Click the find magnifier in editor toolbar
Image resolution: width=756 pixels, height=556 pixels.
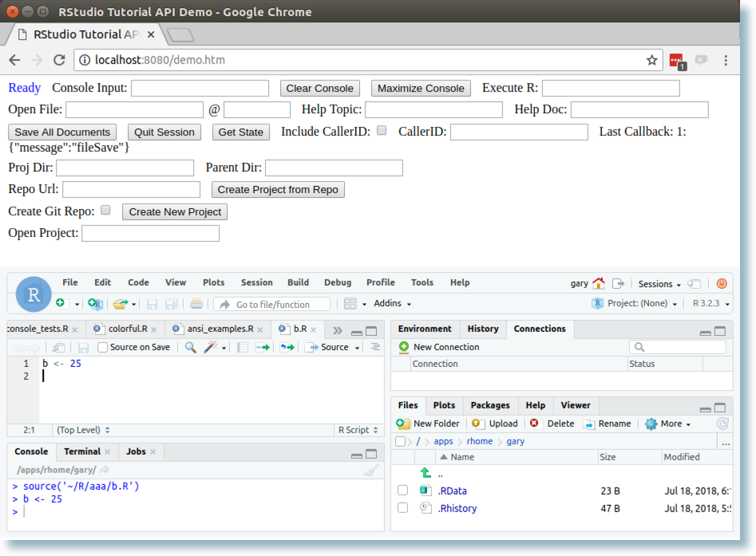pos(191,347)
